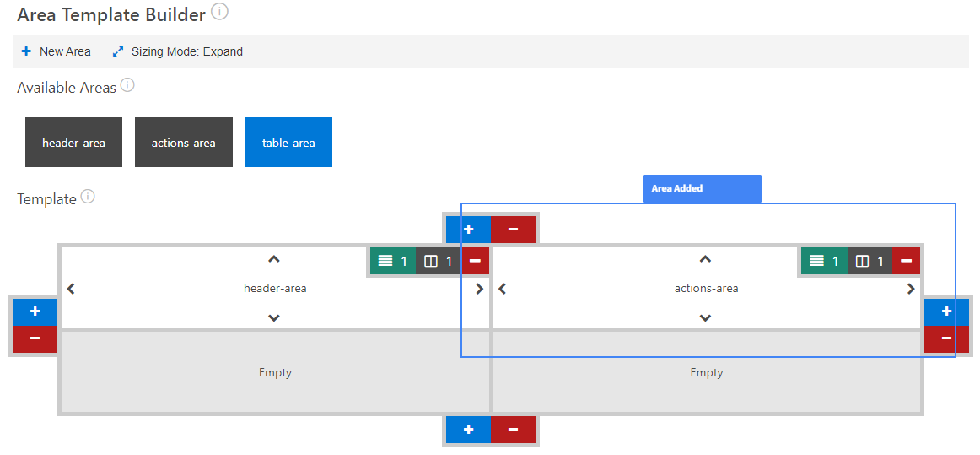Remove actions-area using its red minus button
Viewport: 980px width, 455px height.
906,262
